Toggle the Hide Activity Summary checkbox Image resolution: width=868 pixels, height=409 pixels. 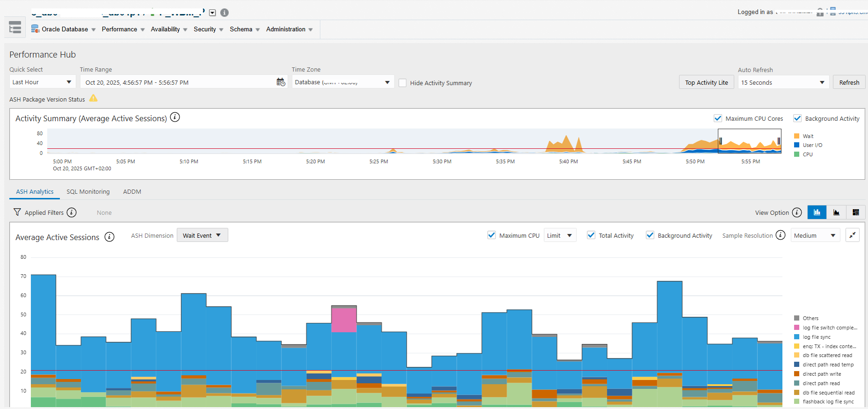pos(402,83)
